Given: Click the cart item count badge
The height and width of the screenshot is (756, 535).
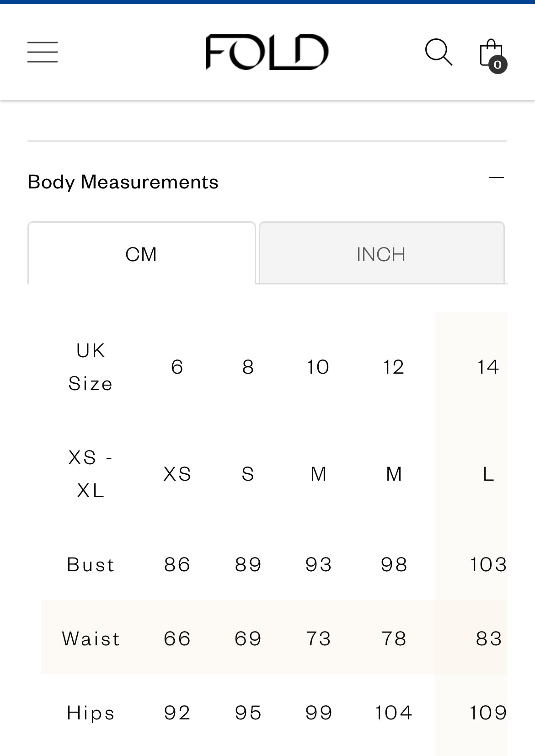Looking at the screenshot, I should 498,65.
